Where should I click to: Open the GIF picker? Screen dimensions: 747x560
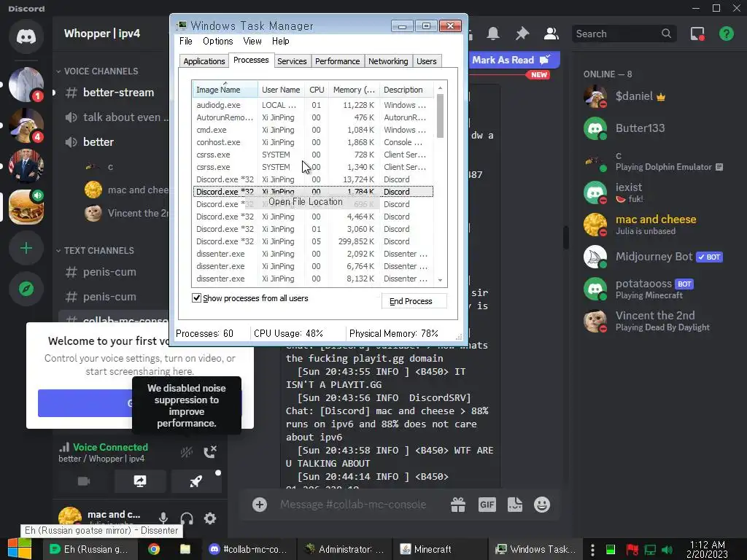pyautogui.click(x=487, y=505)
